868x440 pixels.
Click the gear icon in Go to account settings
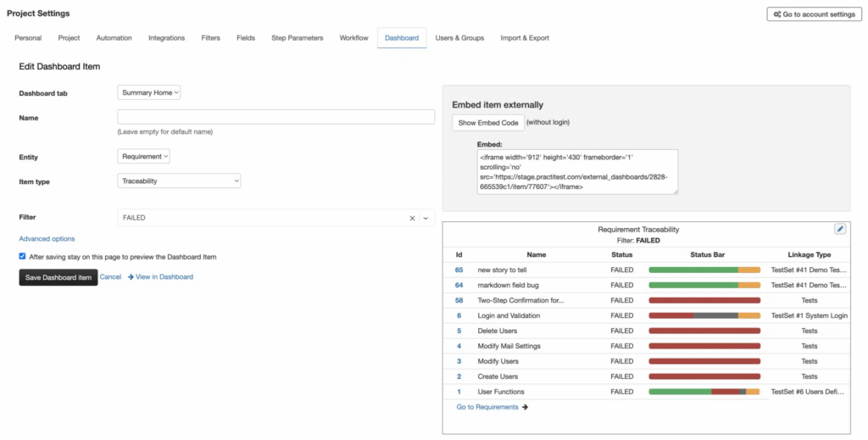(776, 14)
